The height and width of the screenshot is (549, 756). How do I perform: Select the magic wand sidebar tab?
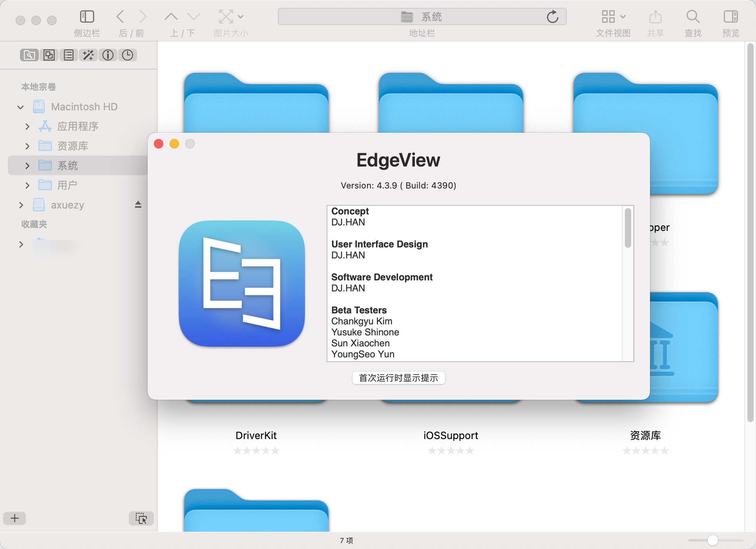88,55
